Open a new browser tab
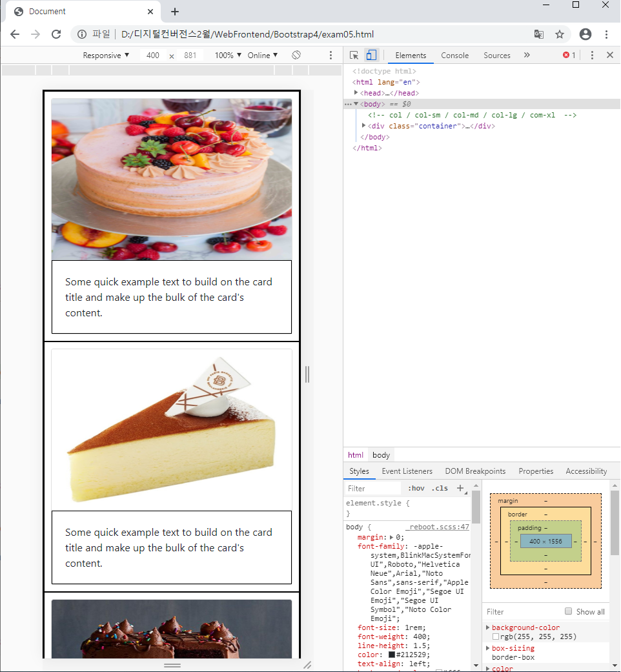This screenshot has height=672, width=621. (x=175, y=12)
